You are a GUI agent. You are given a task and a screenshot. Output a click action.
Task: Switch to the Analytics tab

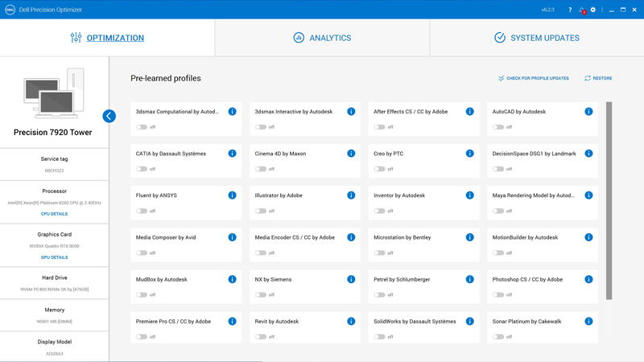(x=322, y=38)
